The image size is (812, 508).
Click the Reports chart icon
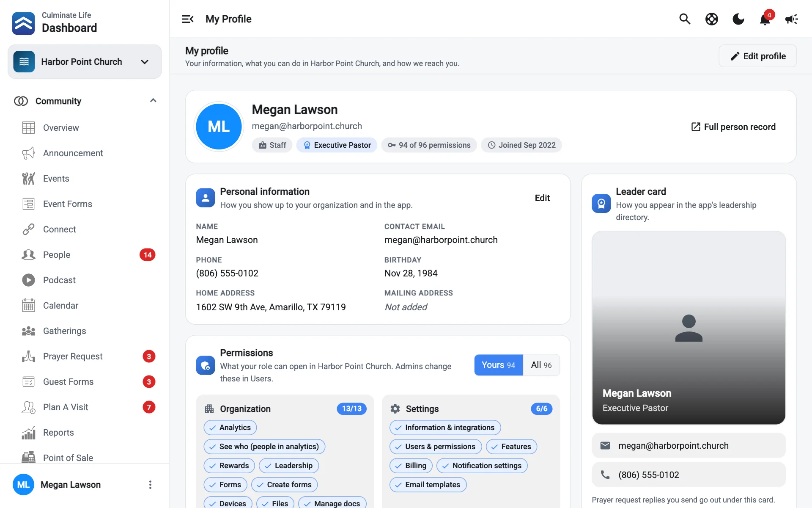pyautogui.click(x=28, y=433)
